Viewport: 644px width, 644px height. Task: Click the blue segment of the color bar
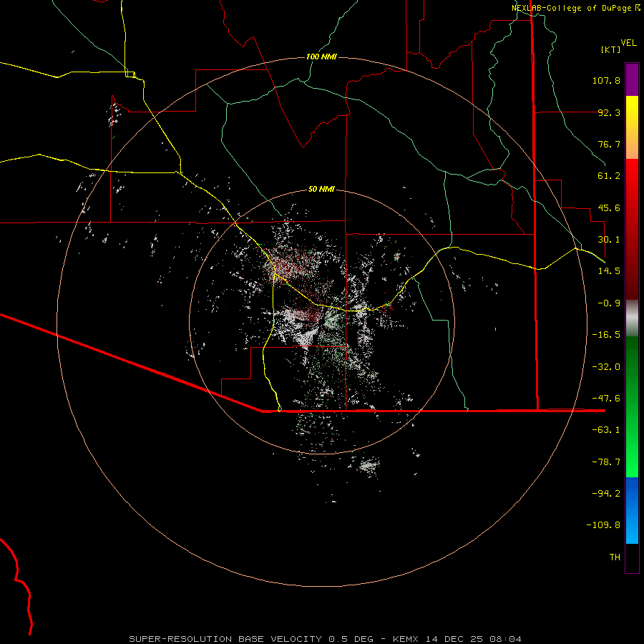[632, 510]
